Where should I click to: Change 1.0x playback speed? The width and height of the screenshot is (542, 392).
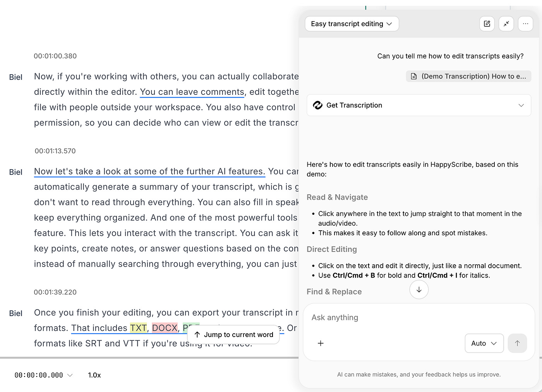click(x=94, y=375)
